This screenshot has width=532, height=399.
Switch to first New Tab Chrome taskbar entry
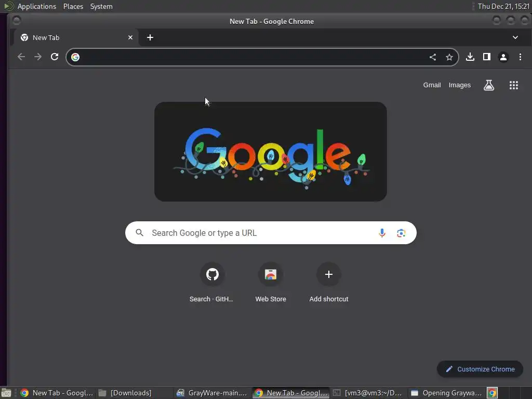tap(57, 393)
